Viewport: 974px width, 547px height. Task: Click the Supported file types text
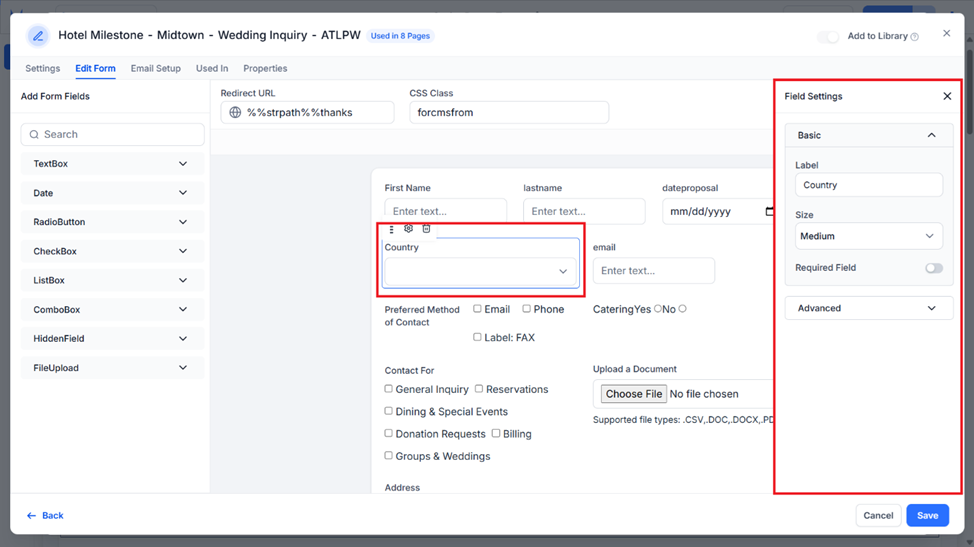click(683, 420)
